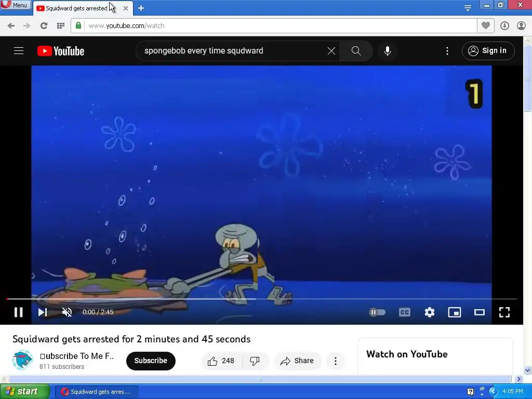The width and height of the screenshot is (532, 399).
Task: Click the Sign in button
Action: pyautogui.click(x=488, y=51)
